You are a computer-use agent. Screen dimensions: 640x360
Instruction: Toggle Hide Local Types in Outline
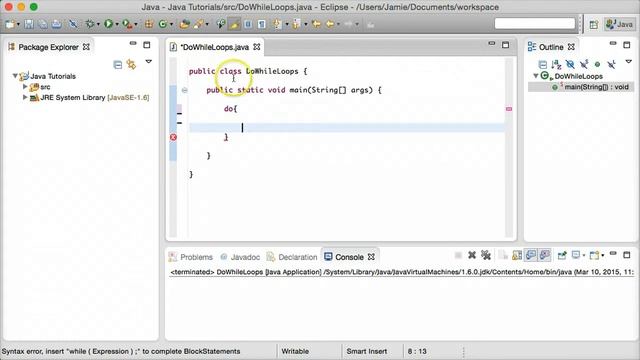(x=611, y=64)
